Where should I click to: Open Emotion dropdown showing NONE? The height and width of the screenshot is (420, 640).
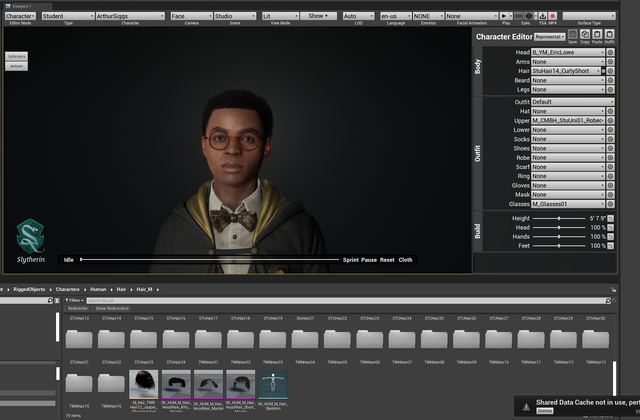(x=428, y=16)
